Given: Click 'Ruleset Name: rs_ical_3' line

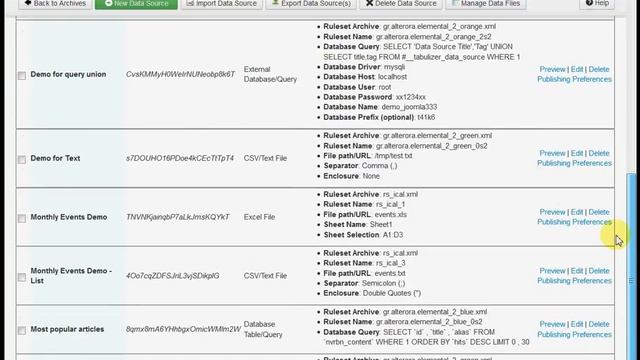Looking at the screenshot, I should (364, 263).
